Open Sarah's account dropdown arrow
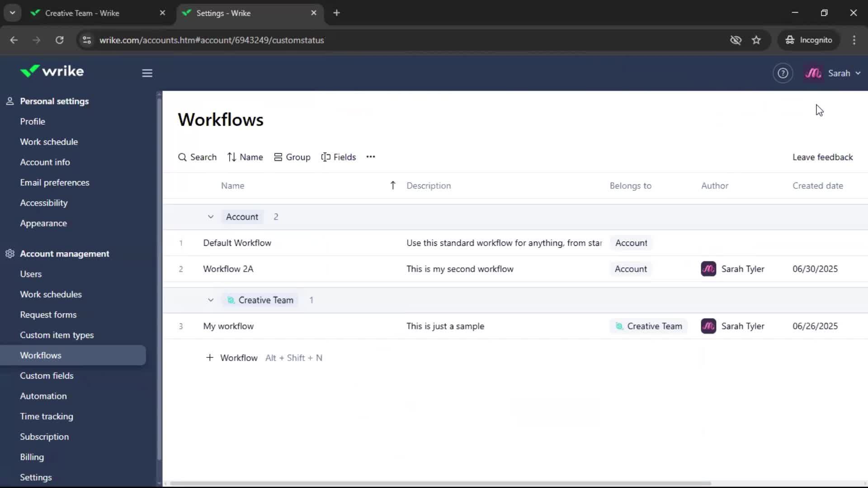This screenshot has height=488, width=868. (858, 73)
